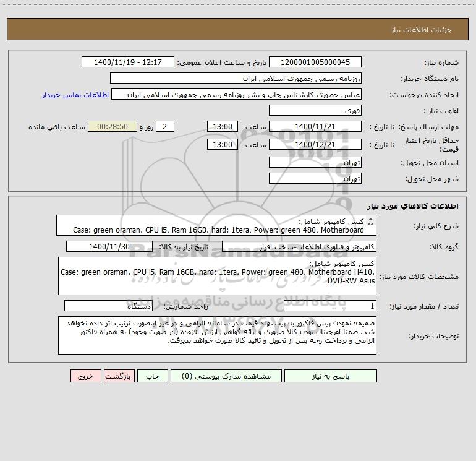This screenshot has width=476, height=461.
Task: Click the ایجاد کننده درخواست field
Action: coord(237,94)
